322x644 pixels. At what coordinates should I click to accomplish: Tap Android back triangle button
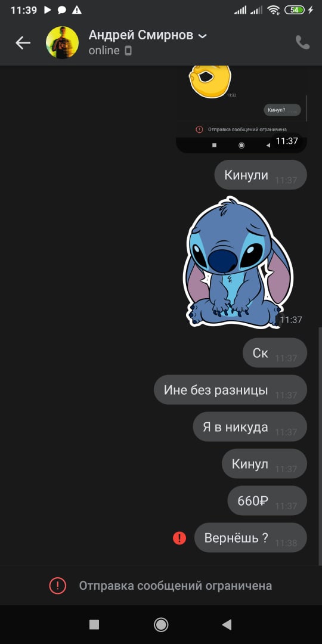click(227, 625)
